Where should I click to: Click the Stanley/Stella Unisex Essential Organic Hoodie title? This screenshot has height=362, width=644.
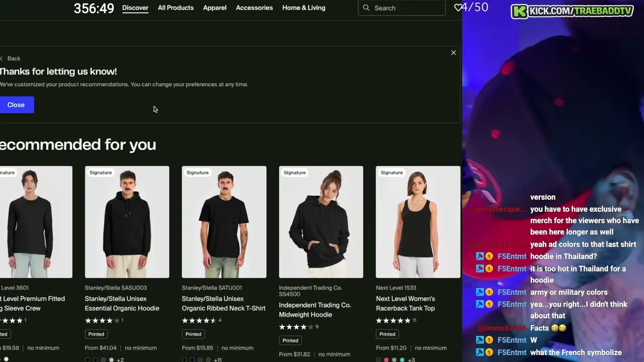tap(122, 303)
